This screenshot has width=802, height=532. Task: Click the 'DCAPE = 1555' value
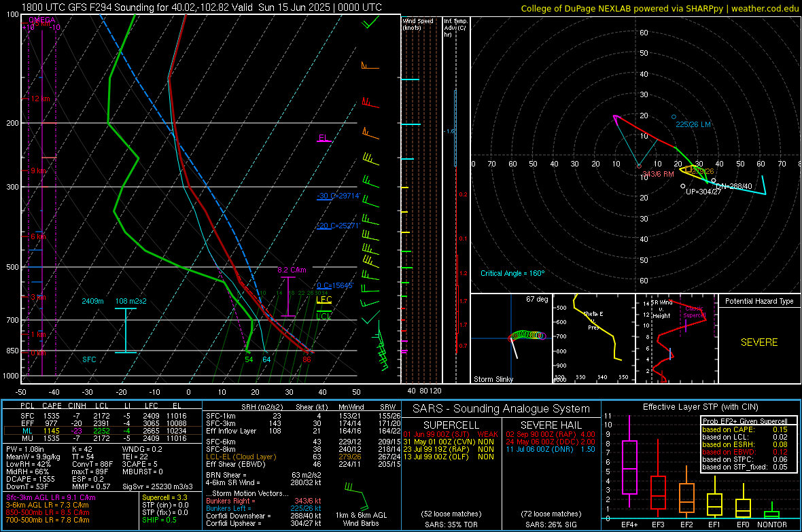click(31, 479)
